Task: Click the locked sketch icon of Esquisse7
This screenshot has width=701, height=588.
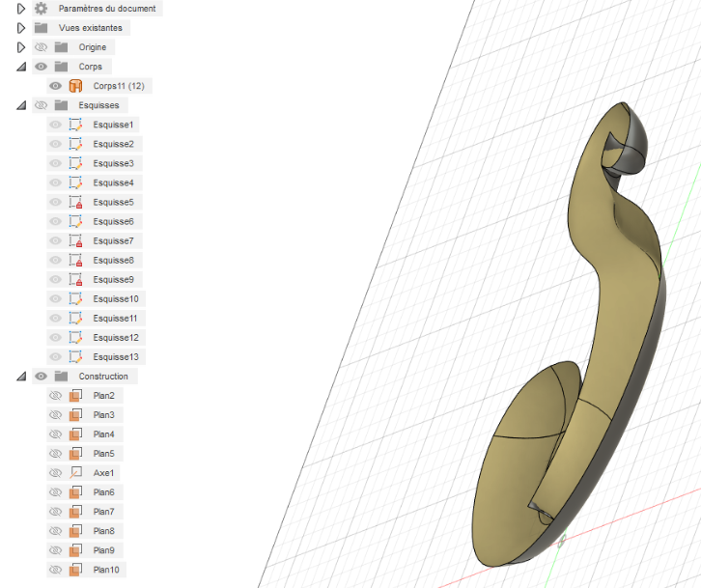Action: (x=75, y=240)
